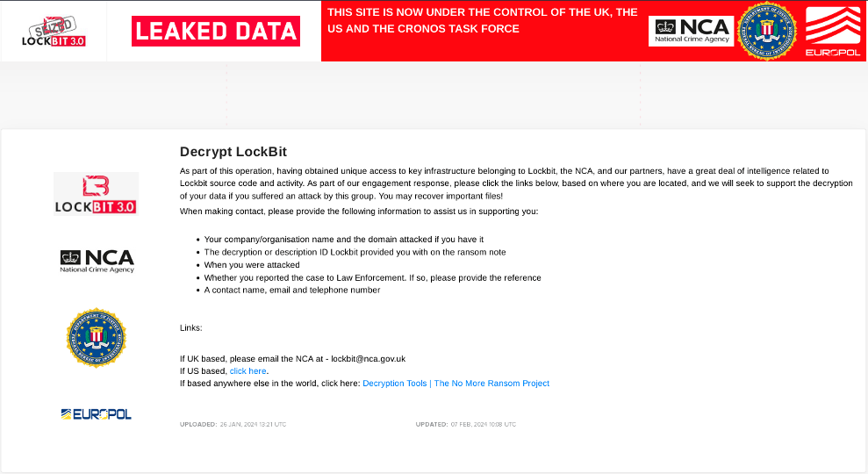Click the National Crime Agency sidebar logo
868x474 pixels.
[x=97, y=261]
